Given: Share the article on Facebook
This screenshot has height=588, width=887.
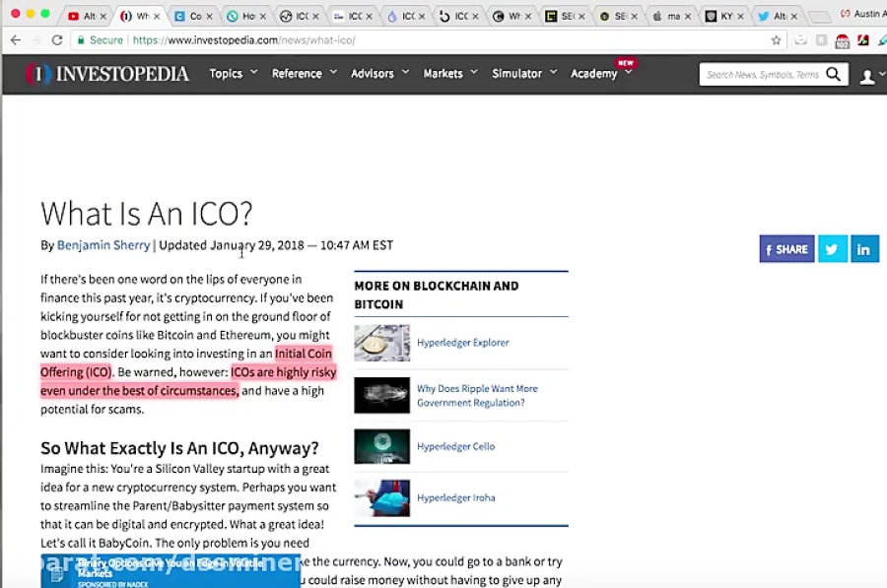Looking at the screenshot, I should click(786, 249).
